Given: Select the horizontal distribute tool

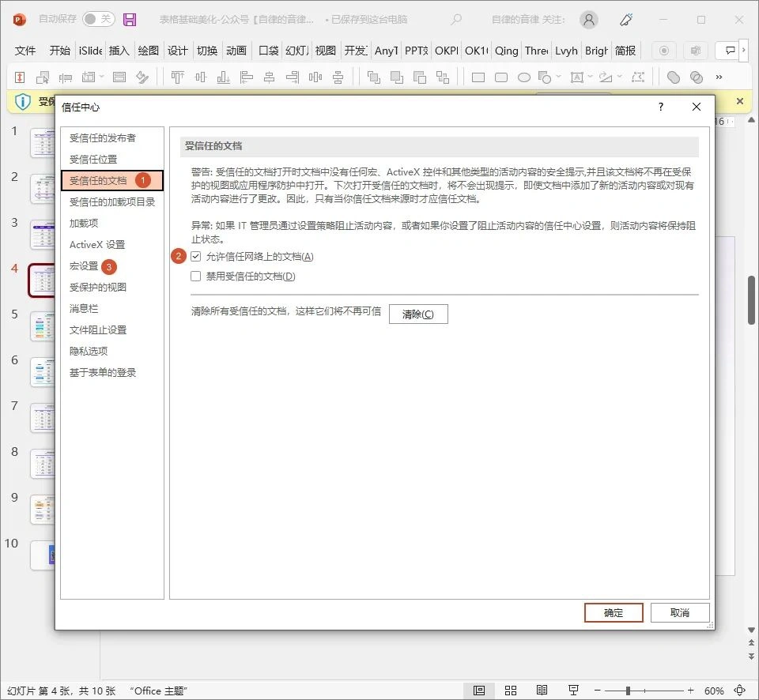Looking at the screenshot, I should 315,77.
